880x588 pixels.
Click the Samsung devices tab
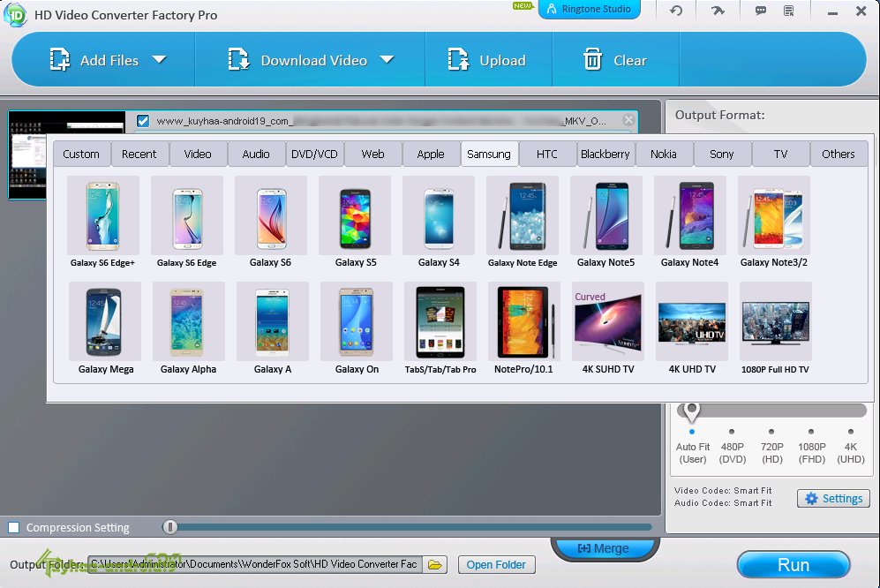click(x=489, y=154)
